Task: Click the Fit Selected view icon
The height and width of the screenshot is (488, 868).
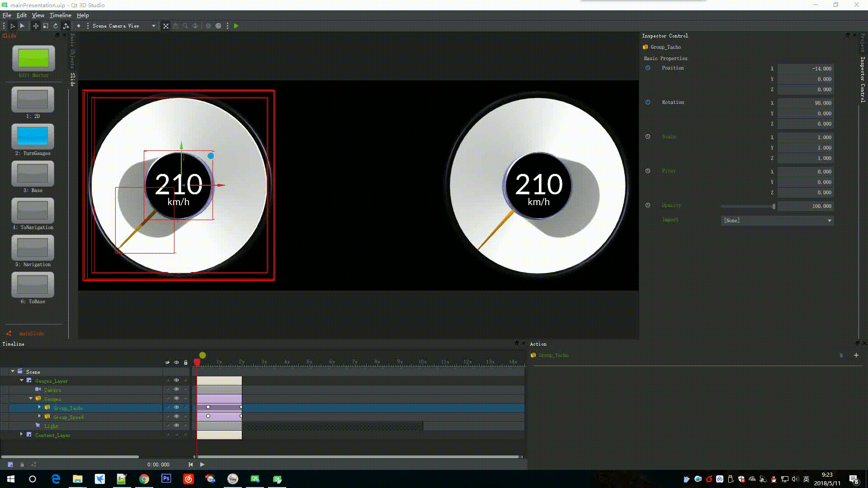Action: 166,26
